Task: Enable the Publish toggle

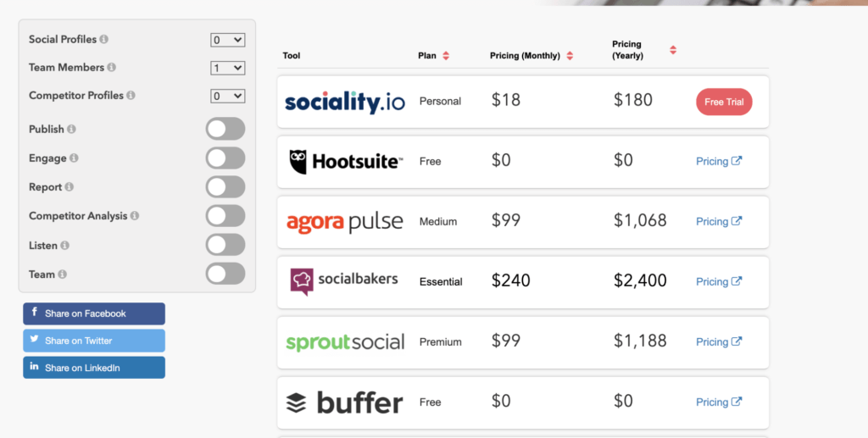Action: pyautogui.click(x=225, y=129)
